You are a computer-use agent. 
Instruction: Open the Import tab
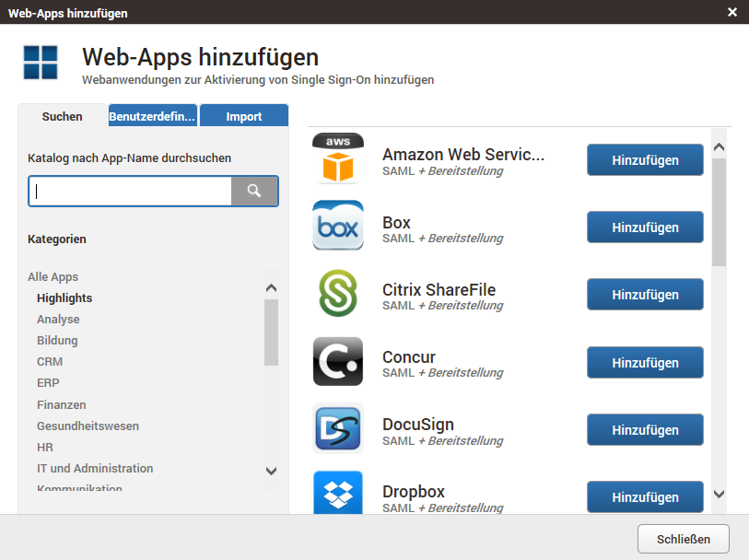click(243, 116)
